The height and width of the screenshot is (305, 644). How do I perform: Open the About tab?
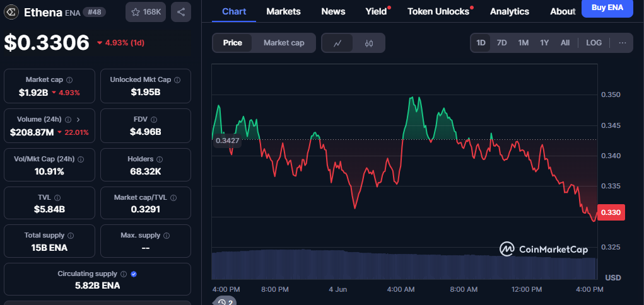563,11
